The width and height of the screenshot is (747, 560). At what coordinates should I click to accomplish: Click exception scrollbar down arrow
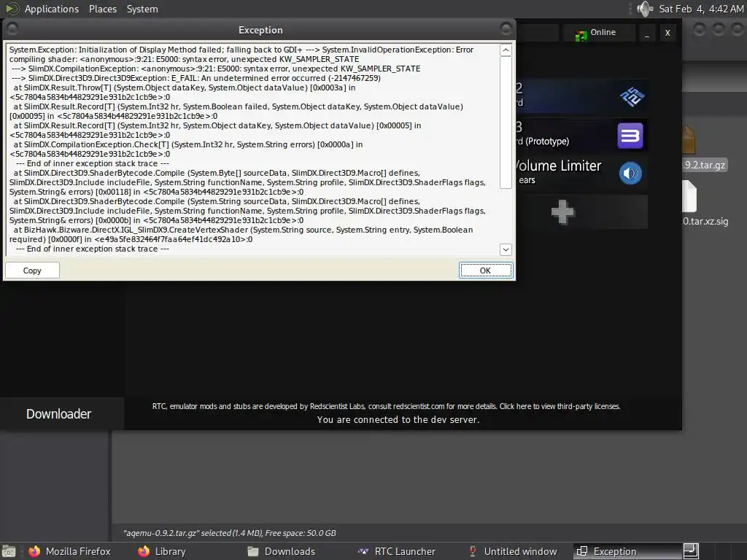506,249
